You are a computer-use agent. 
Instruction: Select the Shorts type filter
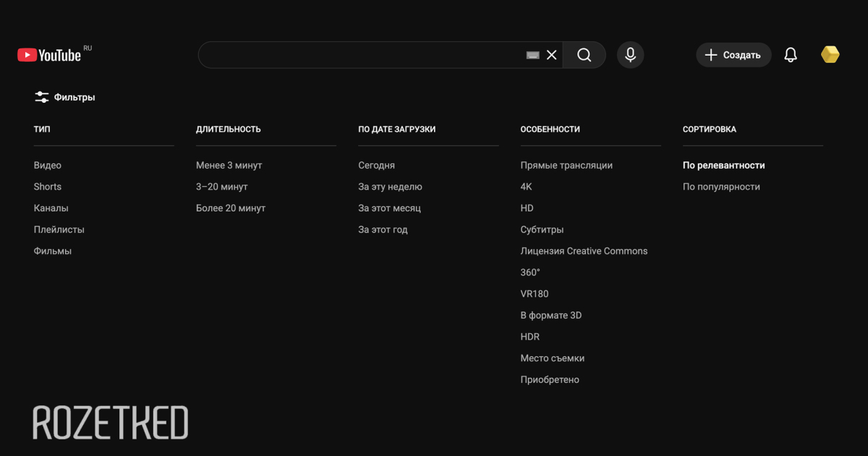(x=48, y=187)
